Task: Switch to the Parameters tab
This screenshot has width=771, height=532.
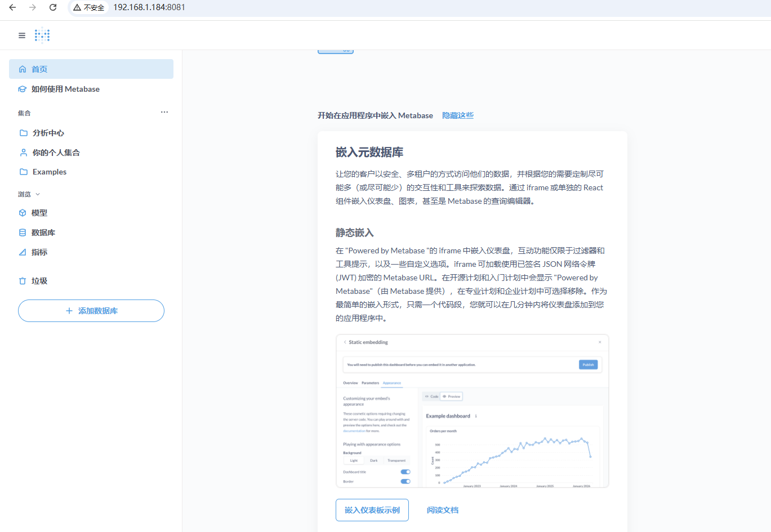Action: tap(370, 383)
